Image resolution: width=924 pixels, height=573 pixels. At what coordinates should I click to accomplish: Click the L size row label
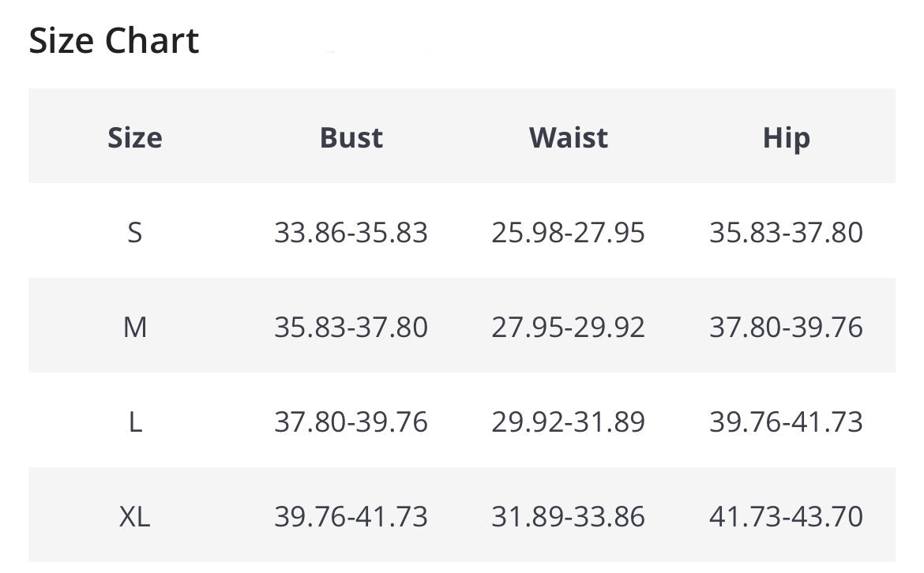(x=135, y=422)
